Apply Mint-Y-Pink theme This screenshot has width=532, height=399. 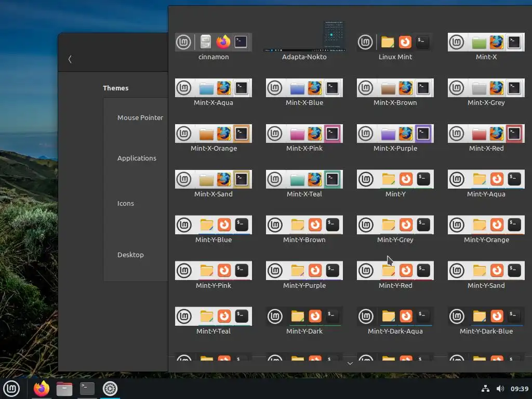(x=214, y=271)
